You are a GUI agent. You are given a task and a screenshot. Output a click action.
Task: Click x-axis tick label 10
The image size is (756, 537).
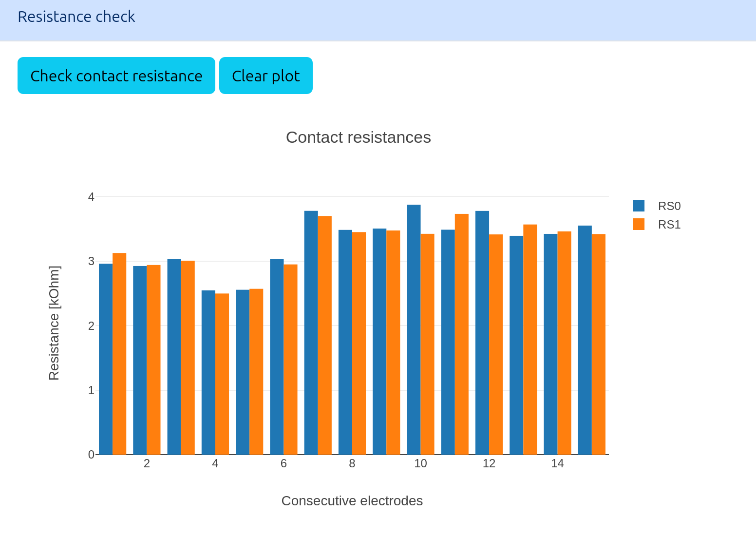point(420,464)
